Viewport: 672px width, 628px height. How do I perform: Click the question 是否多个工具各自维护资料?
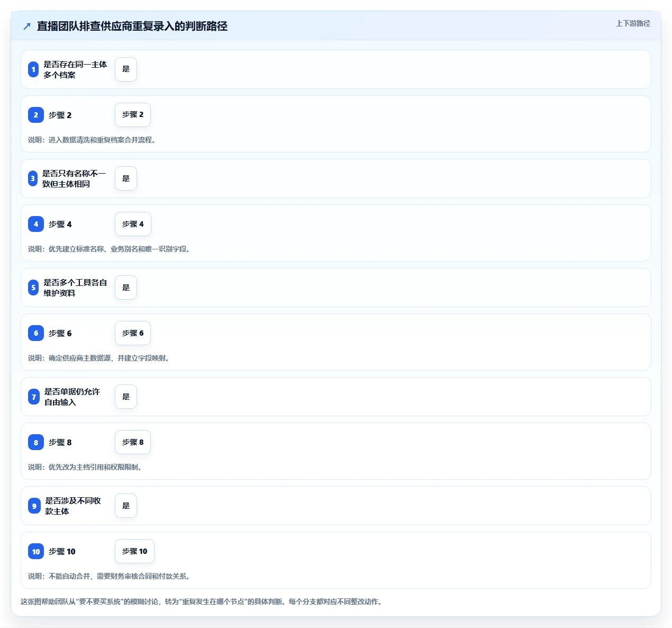click(x=75, y=288)
